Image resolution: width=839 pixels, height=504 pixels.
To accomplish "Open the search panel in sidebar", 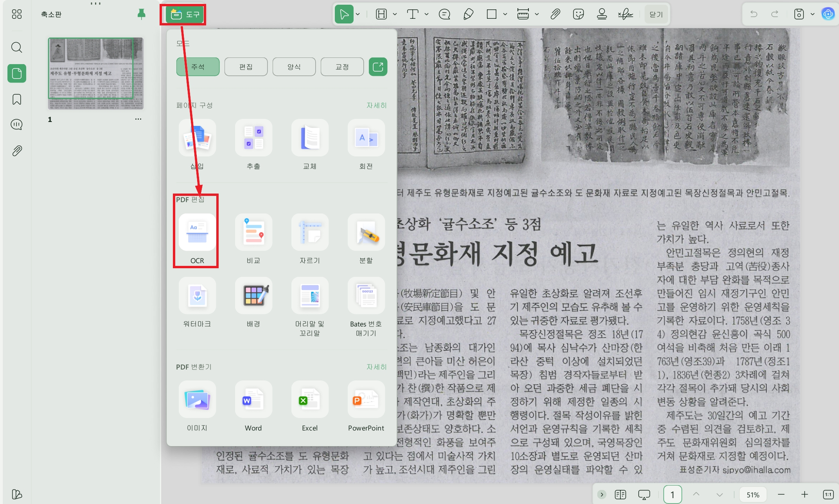I will 17,48.
